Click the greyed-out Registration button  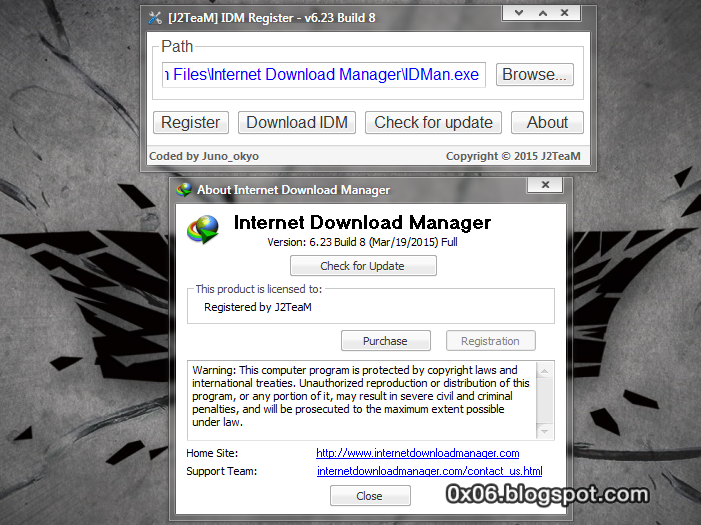490,341
